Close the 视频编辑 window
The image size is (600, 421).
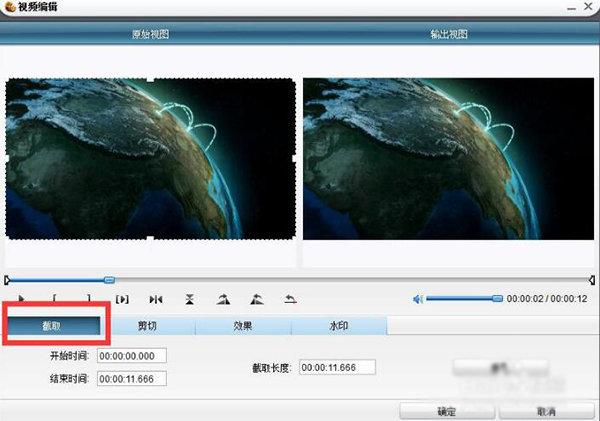[x=589, y=7]
